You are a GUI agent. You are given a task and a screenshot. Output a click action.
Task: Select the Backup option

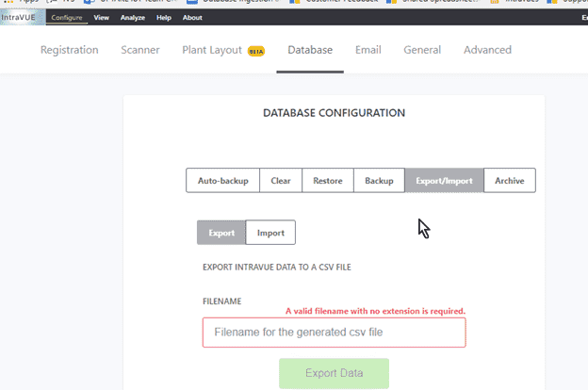(x=379, y=180)
